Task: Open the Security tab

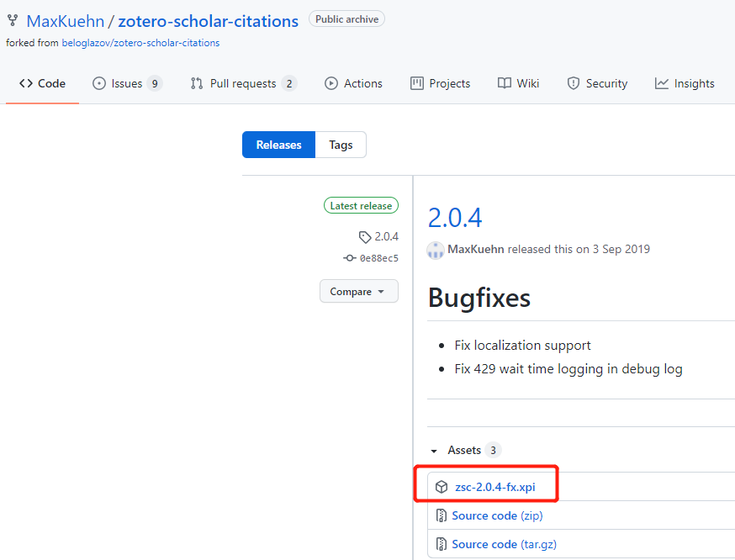Action: click(597, 83)
